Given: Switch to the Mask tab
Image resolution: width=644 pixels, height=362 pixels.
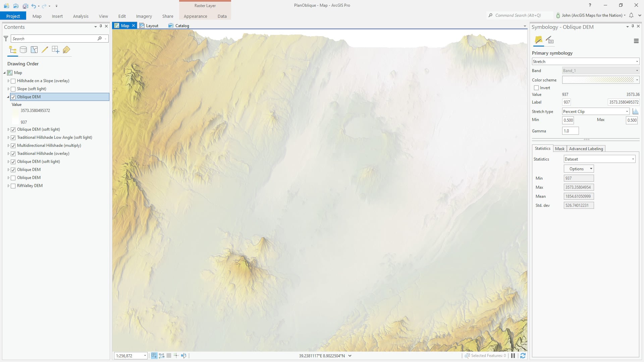Looking at the screenshot, I should [x=559, y=148].
